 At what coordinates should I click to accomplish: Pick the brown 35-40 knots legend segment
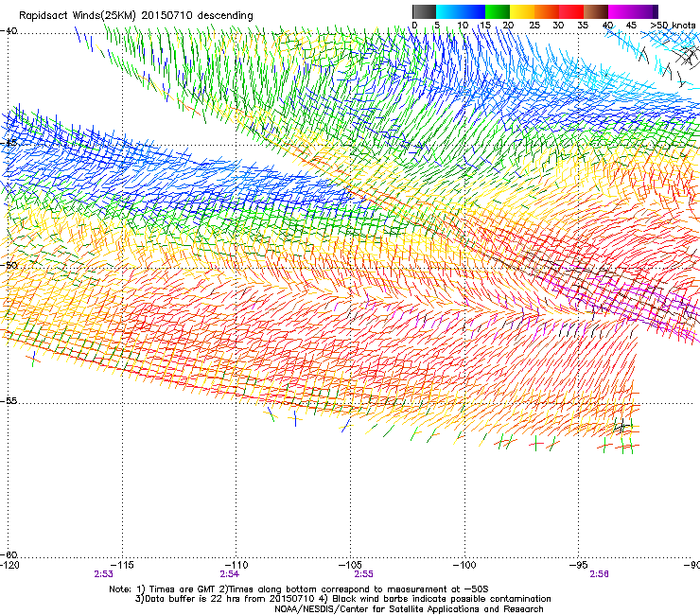[596, 11]
